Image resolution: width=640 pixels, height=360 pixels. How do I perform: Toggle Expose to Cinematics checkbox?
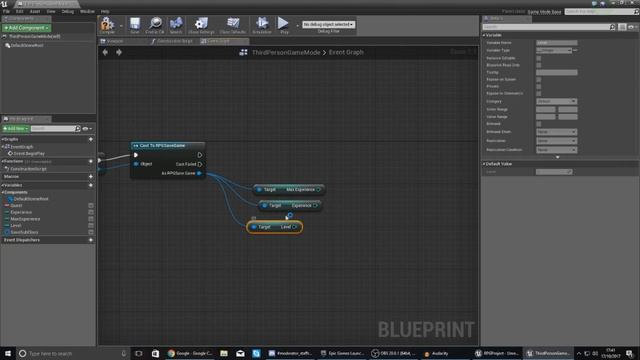(x=539, y=93)
